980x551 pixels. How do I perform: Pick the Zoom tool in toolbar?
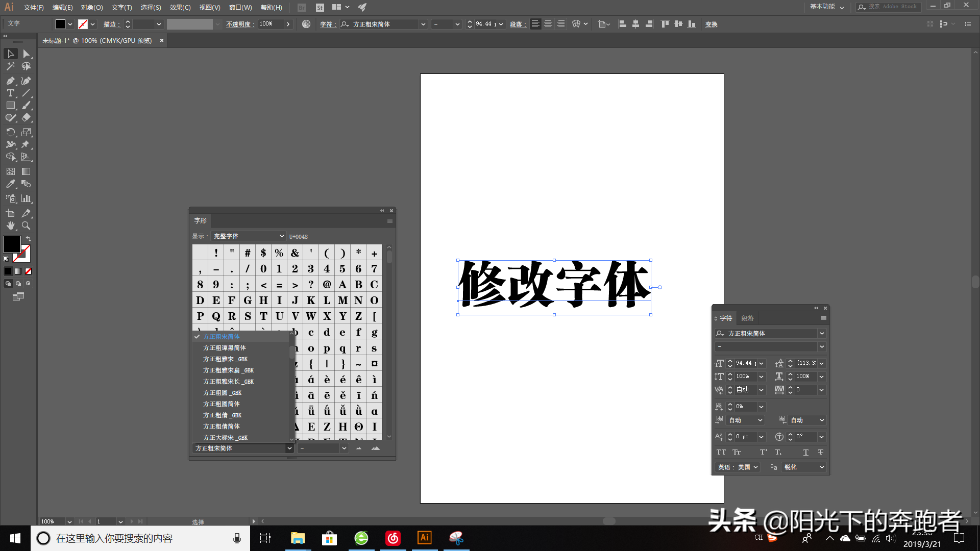[x=26, y=226]
